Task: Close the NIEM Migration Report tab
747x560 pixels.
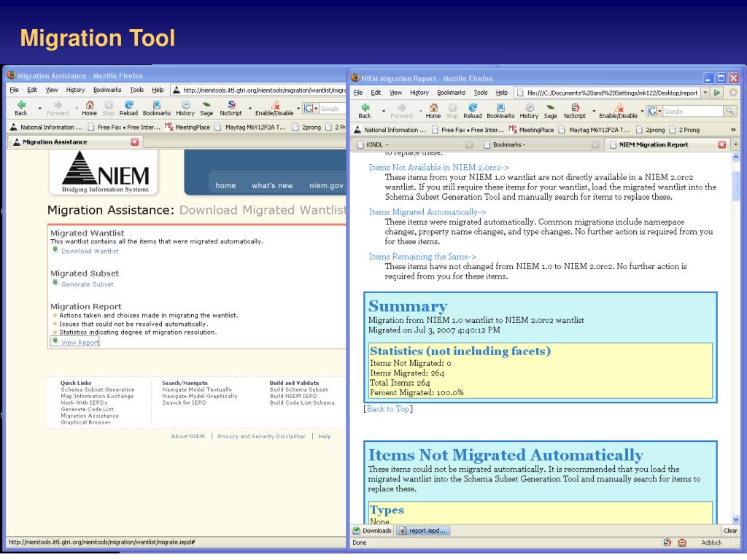Action: (x=722, y=144)
